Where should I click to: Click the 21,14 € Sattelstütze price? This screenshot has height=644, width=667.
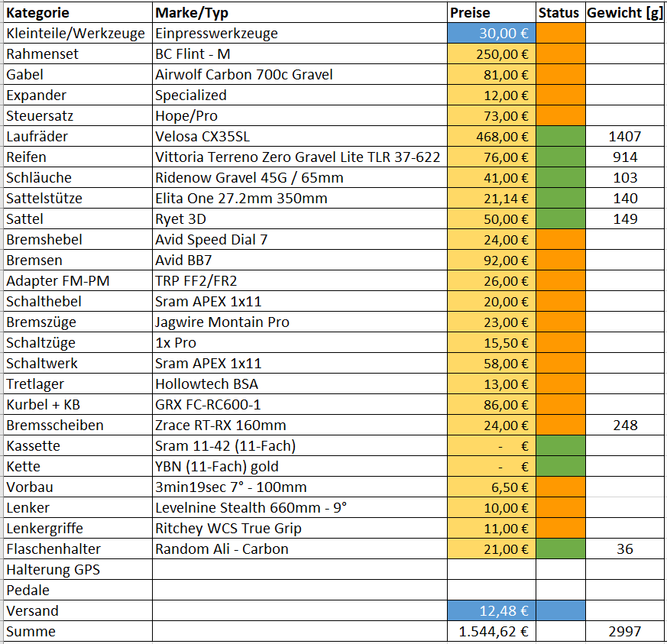(491, 198)
